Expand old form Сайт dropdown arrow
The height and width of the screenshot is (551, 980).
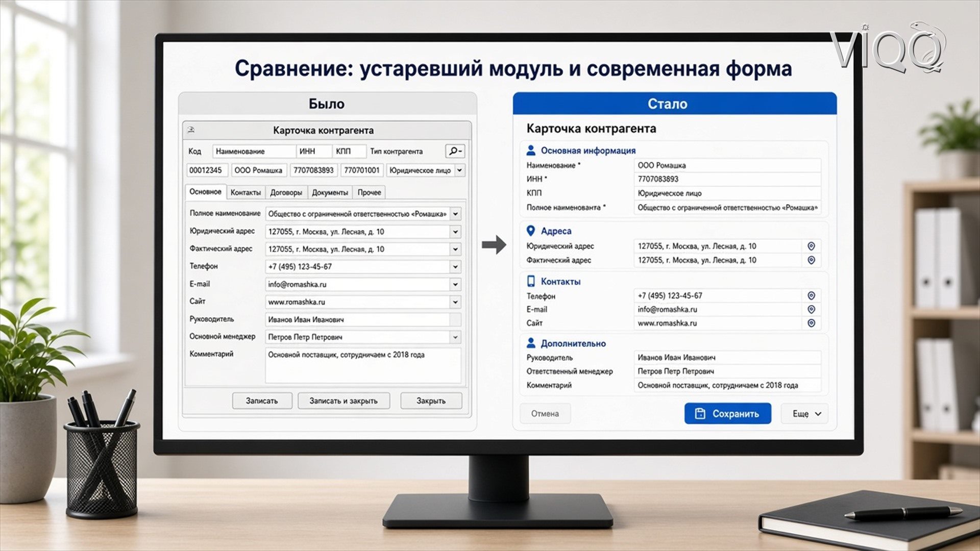tap(455, 302)
